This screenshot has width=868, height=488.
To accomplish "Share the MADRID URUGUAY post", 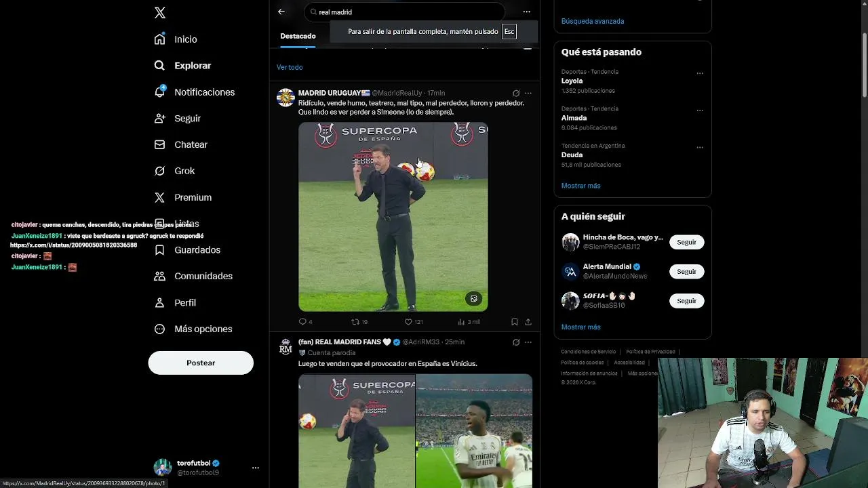I will (528, 322).
